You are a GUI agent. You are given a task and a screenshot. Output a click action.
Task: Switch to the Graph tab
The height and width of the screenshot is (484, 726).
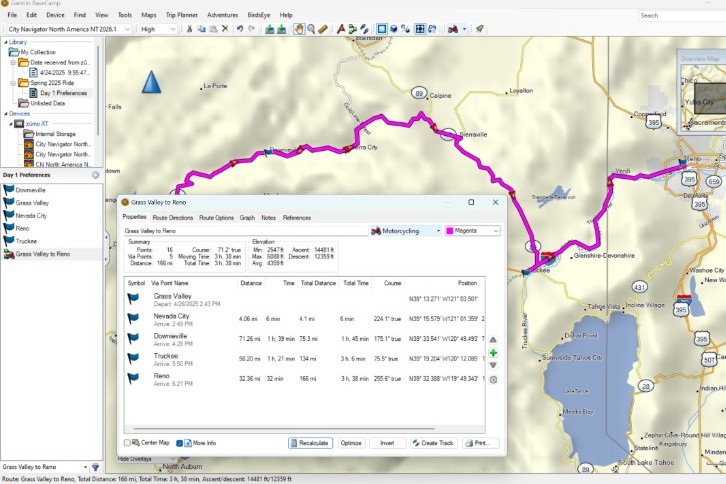[x=247, y=218]
